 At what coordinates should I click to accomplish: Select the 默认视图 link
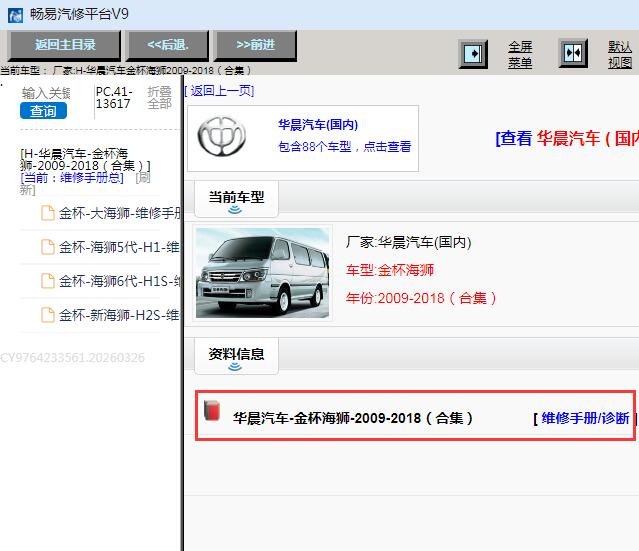[620, 54]
